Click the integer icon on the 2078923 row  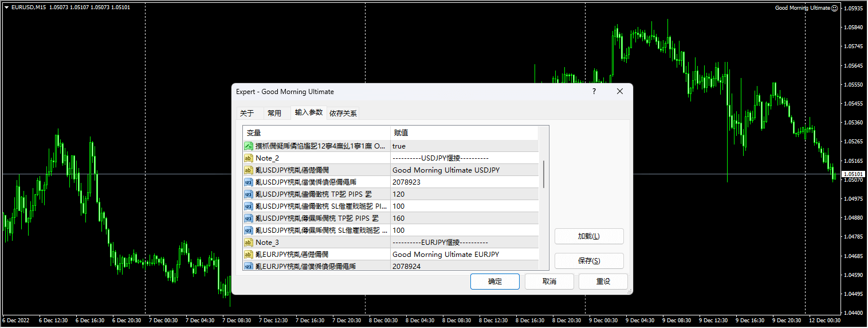pos(249,182)
